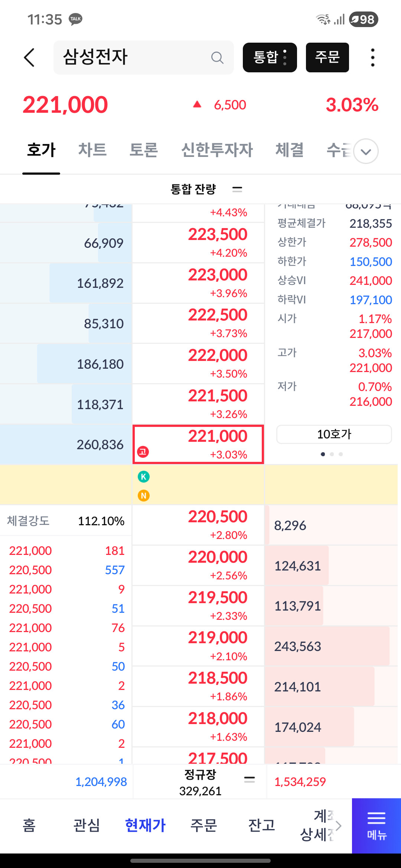The width and height of the screenshot is (401, 868).
Task: Switch to the 차트 tab
Action: point(92,150)
